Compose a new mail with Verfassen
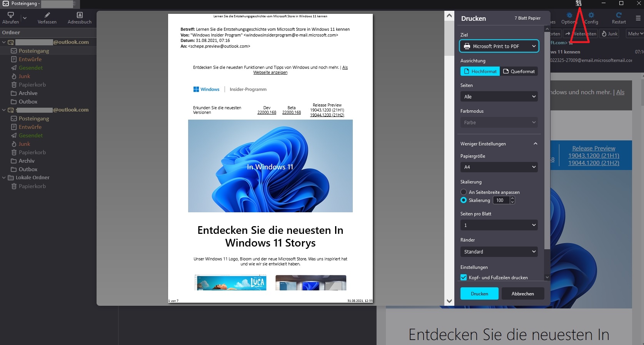The image size is (644, 345). coord(47,18)
